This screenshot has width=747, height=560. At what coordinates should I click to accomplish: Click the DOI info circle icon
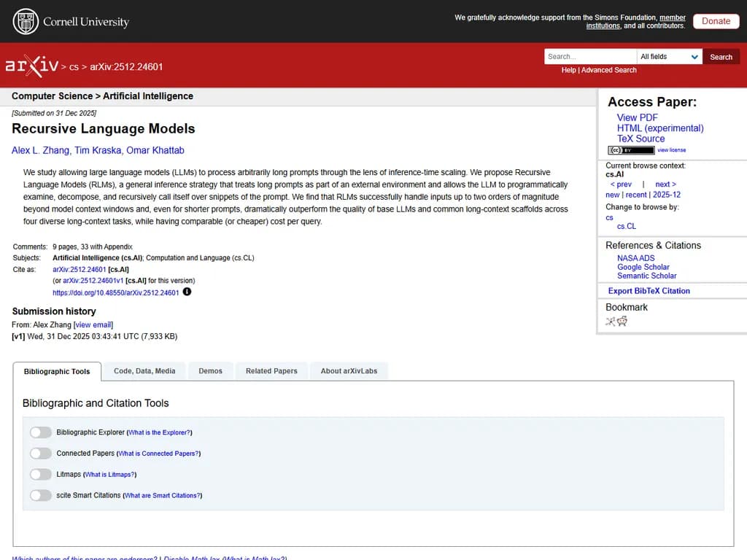click(187, 292)
